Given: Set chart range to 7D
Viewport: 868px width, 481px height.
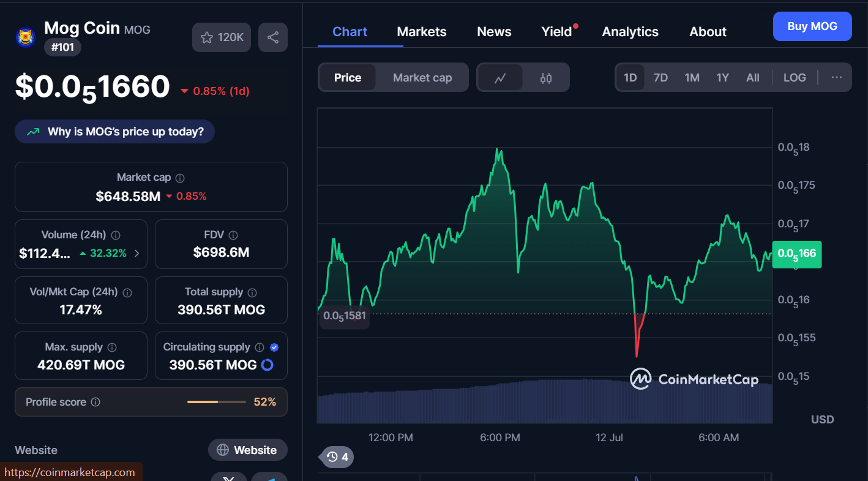Looking at the screenshot, I should (660, 78).
